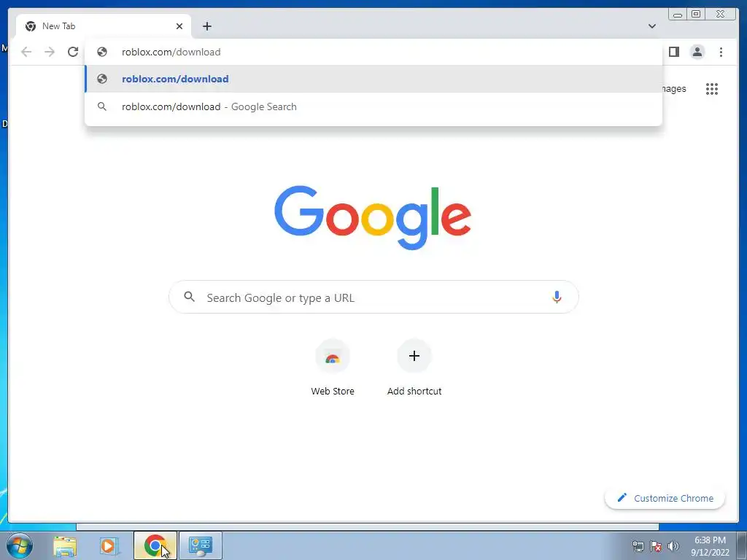Close the New Tab tab
This screenshot has width=747, height=560.
(179, 26)
